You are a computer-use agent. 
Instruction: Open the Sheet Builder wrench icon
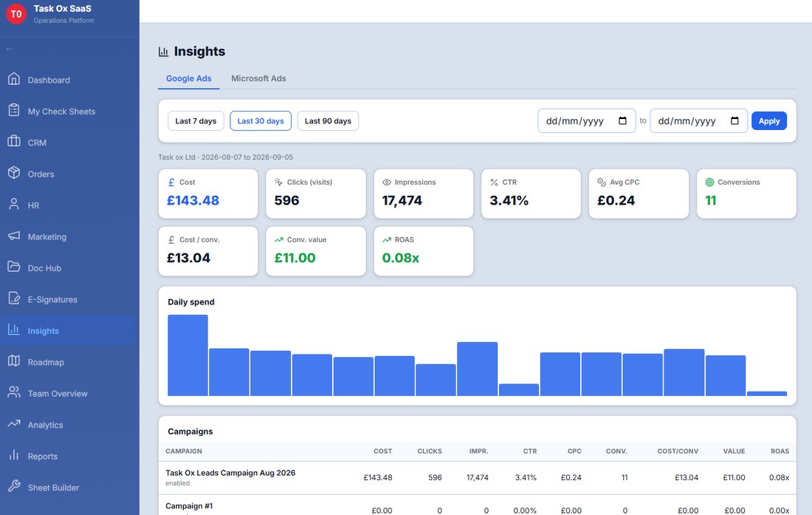(x=14, y=486)
